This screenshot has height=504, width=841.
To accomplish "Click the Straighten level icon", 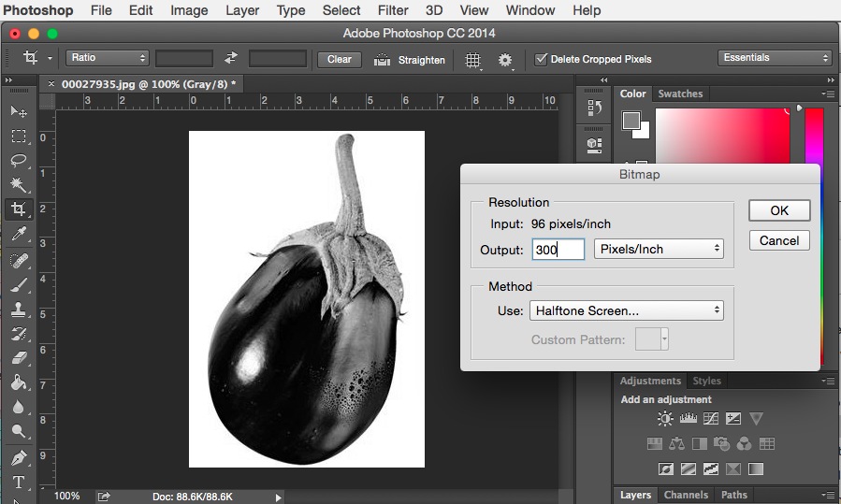I will 382,59.
